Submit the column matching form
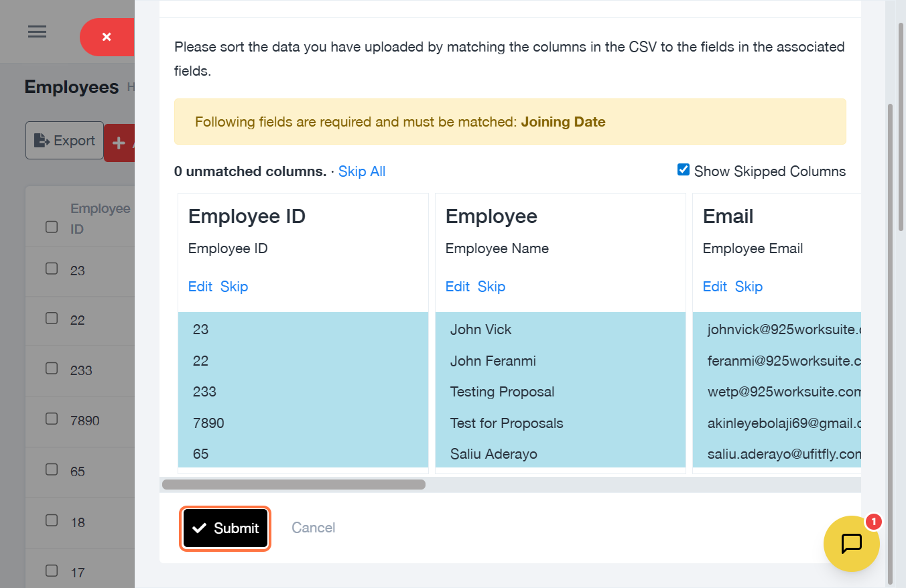The width and height of the screenshot is (906, 588). pos(225,528)
